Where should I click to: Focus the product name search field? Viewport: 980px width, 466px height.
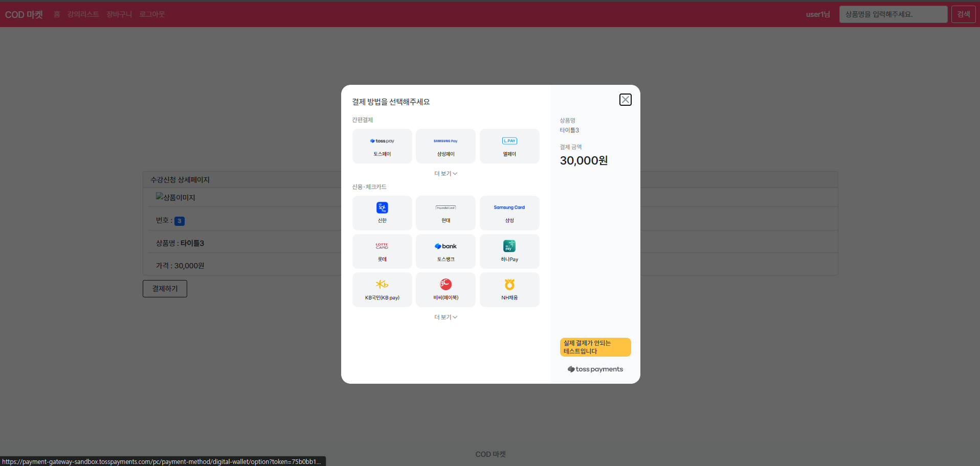click(x=893, y=14)
